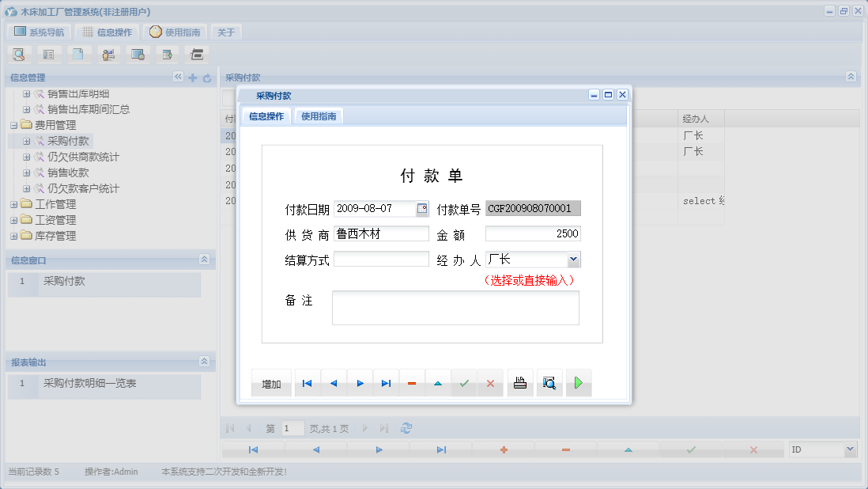Image resolution: width=868 pixels, height=489 pixels.
Task: Select the globe display icon on the toolbar
Action: click(138, 54)
